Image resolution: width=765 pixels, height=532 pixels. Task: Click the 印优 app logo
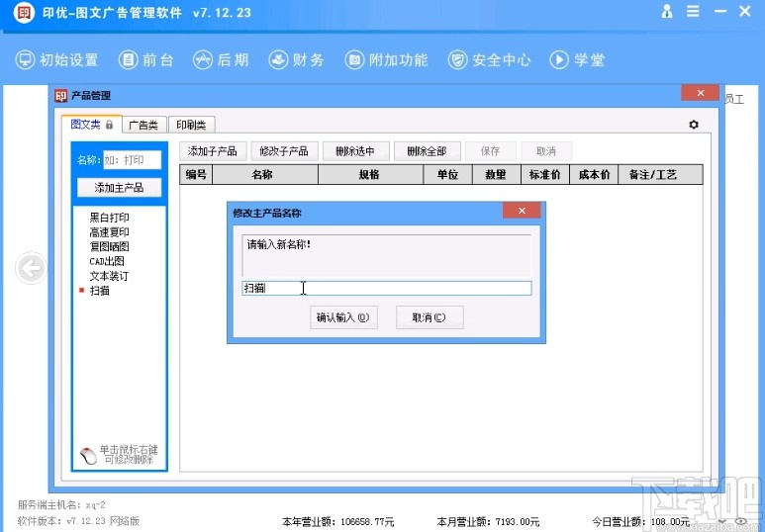[x=24, y=12]
